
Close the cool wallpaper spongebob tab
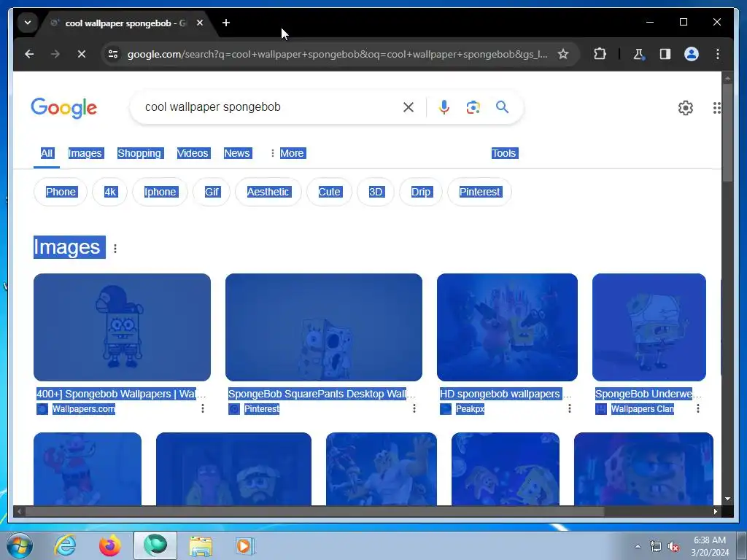(200, 23)
